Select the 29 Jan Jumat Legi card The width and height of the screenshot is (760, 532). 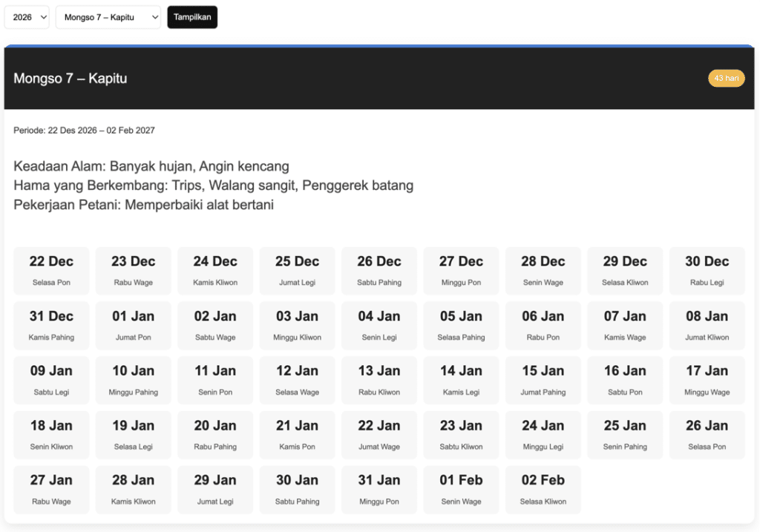pyautogui.click(x=215, y=490)
